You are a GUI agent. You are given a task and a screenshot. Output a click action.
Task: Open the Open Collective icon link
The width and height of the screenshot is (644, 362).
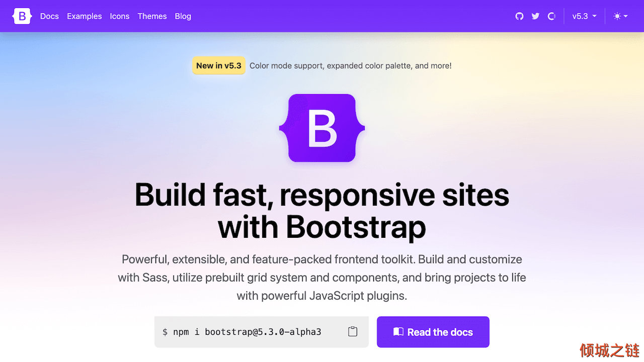551,16
